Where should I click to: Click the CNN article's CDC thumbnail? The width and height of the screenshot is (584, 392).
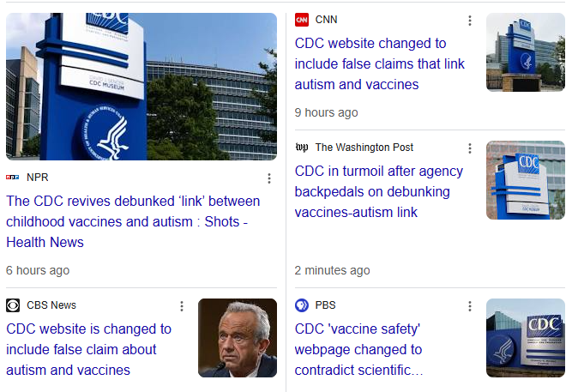point(525,52)
